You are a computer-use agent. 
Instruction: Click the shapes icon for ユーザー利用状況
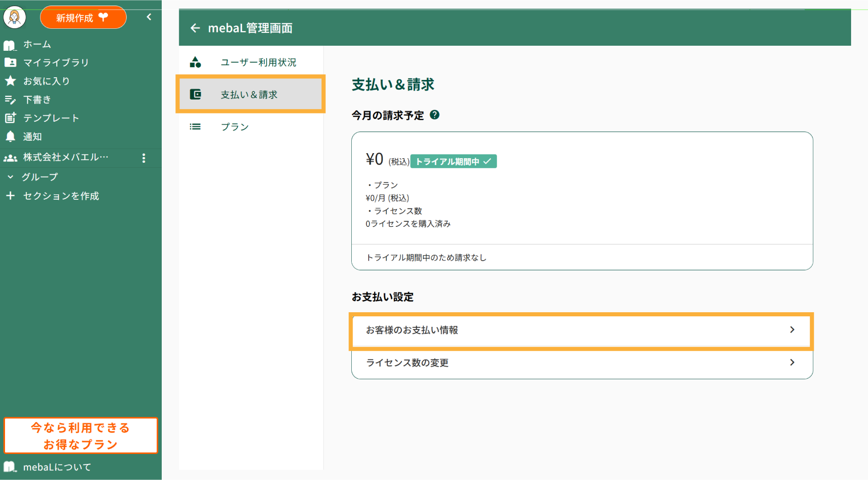(196, 62)
